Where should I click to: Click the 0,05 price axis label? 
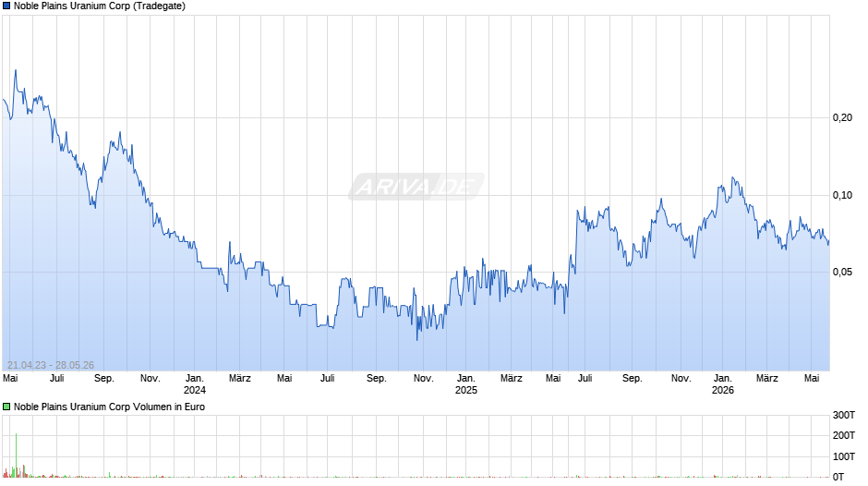842,272
